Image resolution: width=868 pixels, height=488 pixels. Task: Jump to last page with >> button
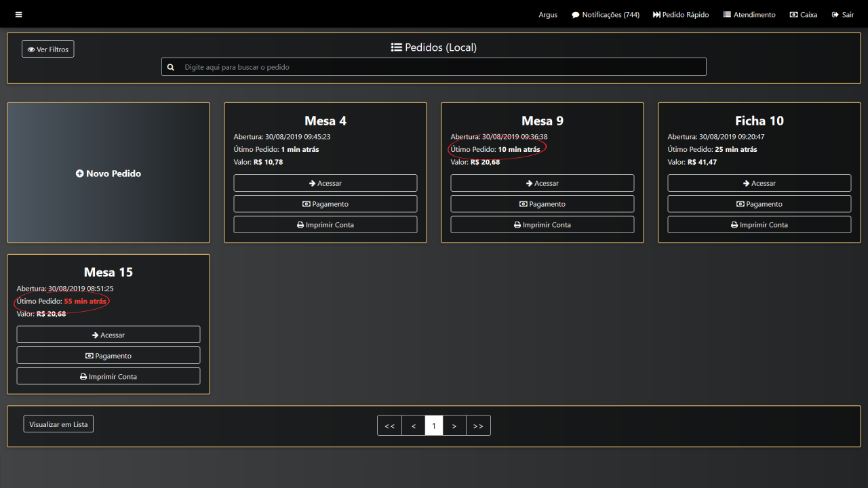pos(478,426)
